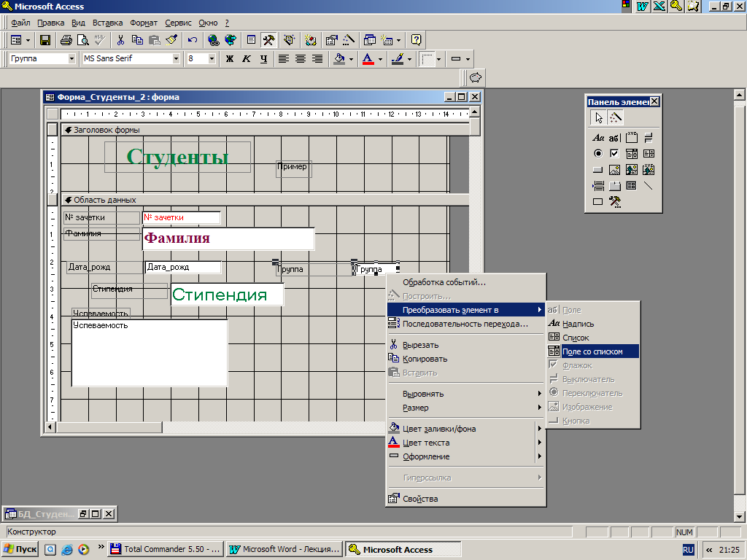The height and width of the screenshot is (560, 747).
Task: Copy selection using the toolbar copy icon
Action: (x=137, y=40)
